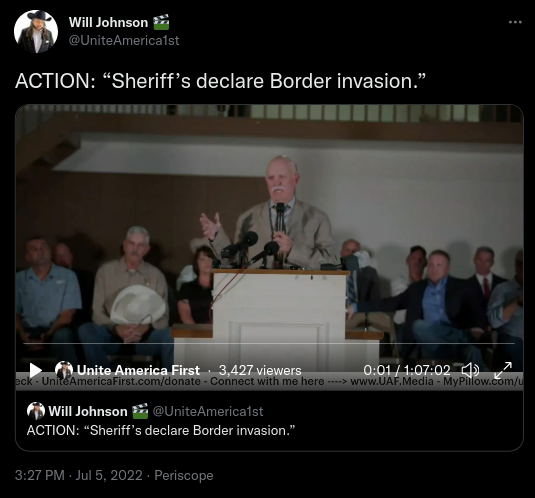Open the Periscope source link
Image resolution: width=535 pixels, height=498 pixels.
tap(184, 475)
